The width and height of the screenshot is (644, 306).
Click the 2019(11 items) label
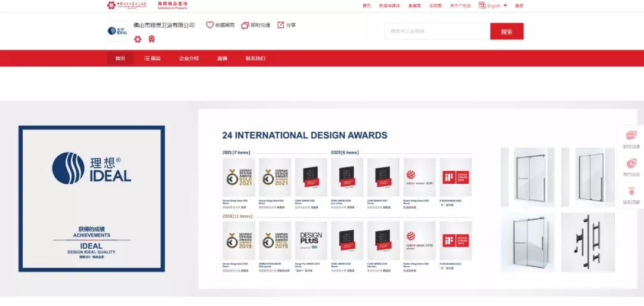point(237,216)
